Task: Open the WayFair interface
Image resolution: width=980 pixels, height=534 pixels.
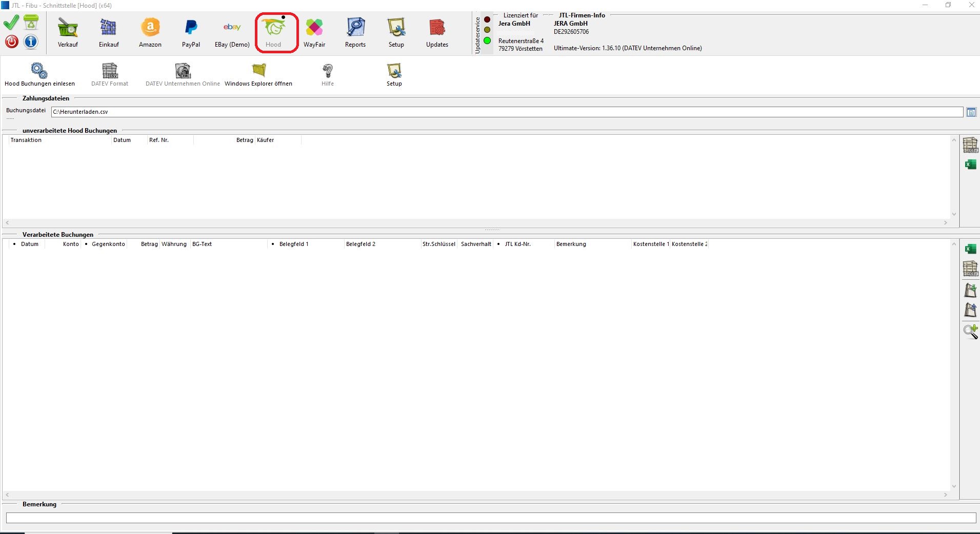Action: click(x=314, y=33)
